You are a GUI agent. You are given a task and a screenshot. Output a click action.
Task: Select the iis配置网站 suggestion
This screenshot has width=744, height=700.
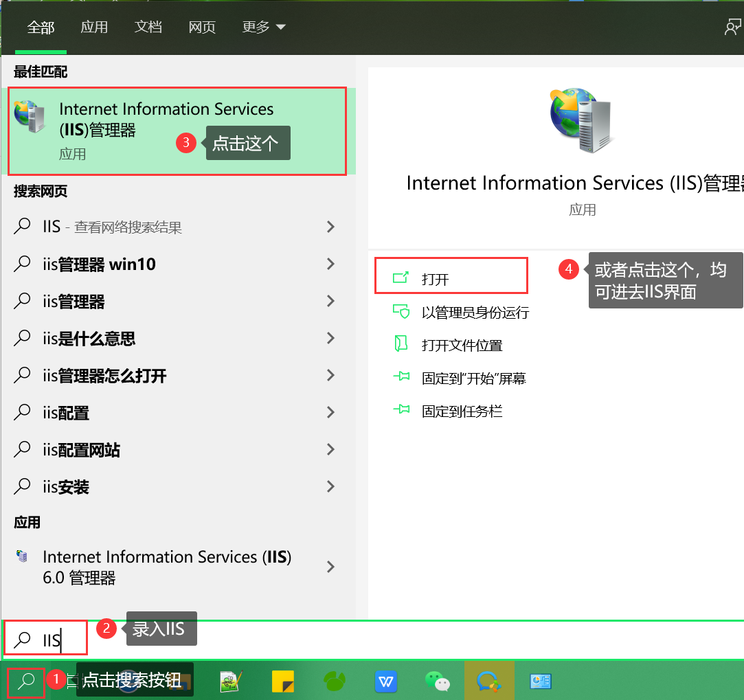tap(82, 449)
